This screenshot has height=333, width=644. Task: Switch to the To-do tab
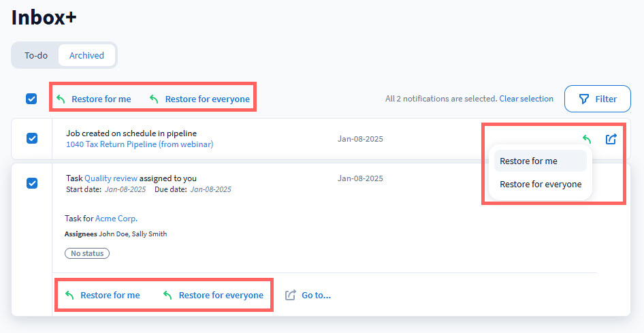(36, 55)
